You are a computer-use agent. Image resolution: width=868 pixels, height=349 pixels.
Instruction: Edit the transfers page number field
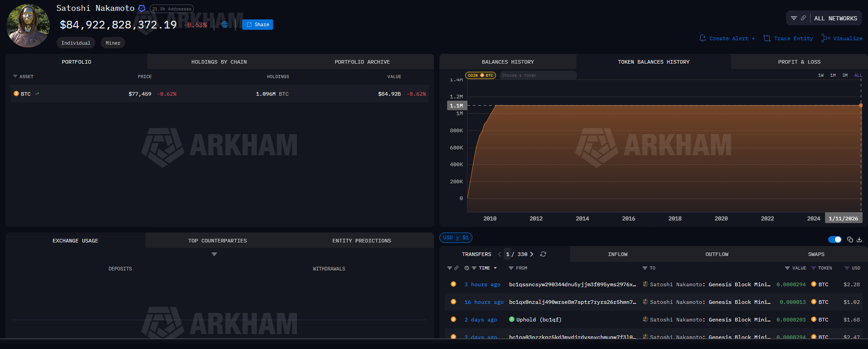coord(508,254)
